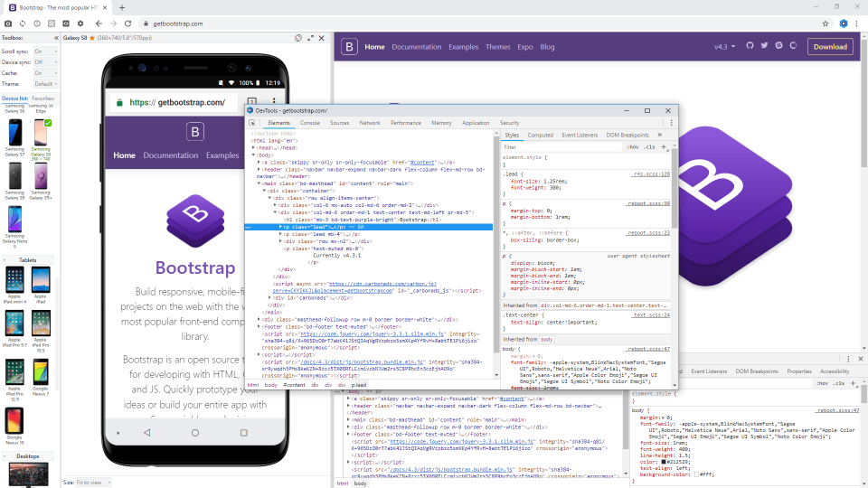Viewport: 868px width, 488px height.
Task: Click the orange favorite star next to Galaxy S8
Action: [92, 38]
